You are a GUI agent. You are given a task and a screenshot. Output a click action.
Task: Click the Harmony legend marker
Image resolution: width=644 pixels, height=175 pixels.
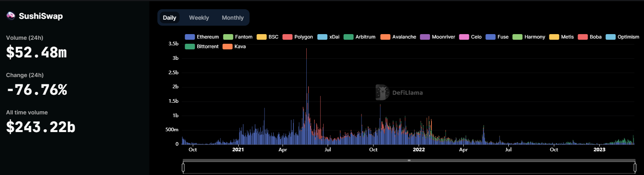pyautogui.click(x=518, y=37)
